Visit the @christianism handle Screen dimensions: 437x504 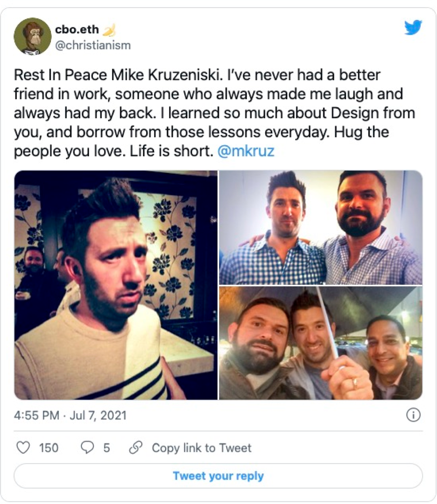(x=93, y=45)
